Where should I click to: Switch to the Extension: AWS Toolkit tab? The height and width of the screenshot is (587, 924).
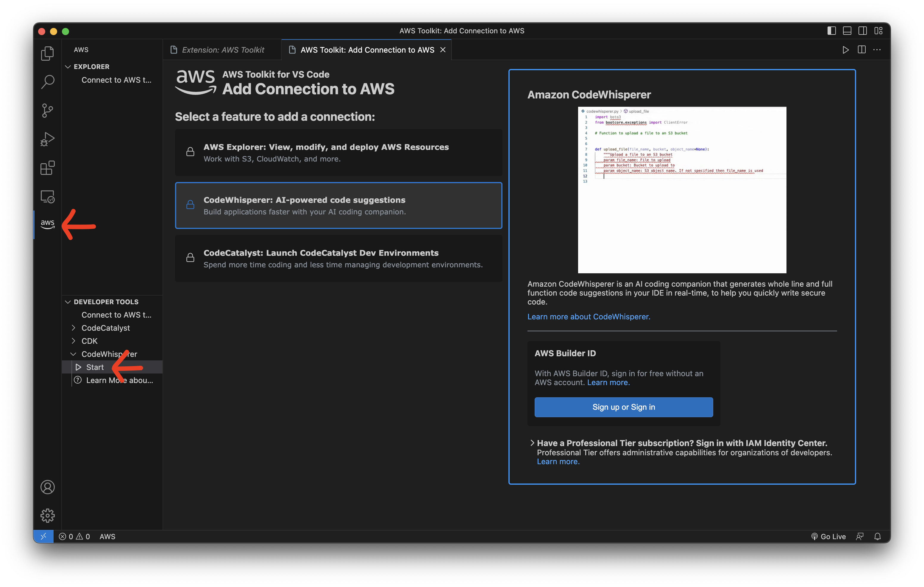[223, 50]
